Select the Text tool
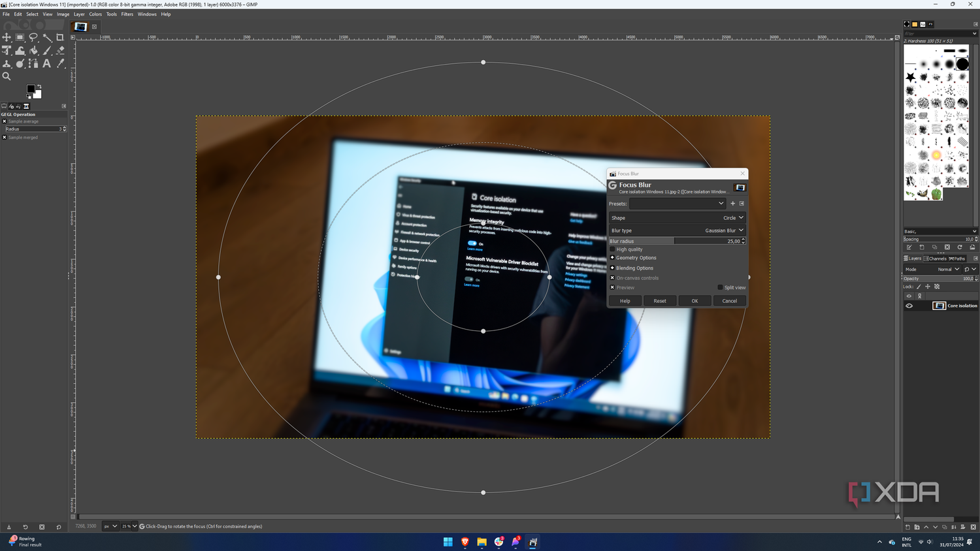Image resolution: width=980 pixels, height=551 pixels. [47, 63]
